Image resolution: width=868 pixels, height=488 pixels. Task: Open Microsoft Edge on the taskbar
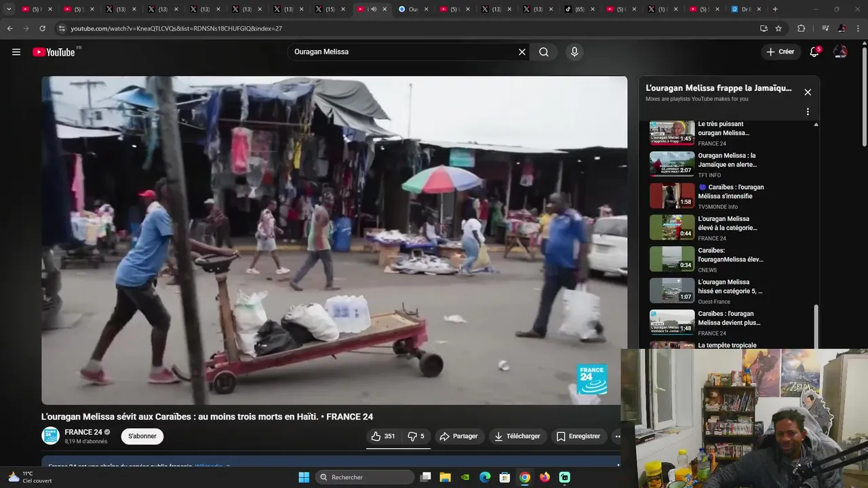point(485,477)
